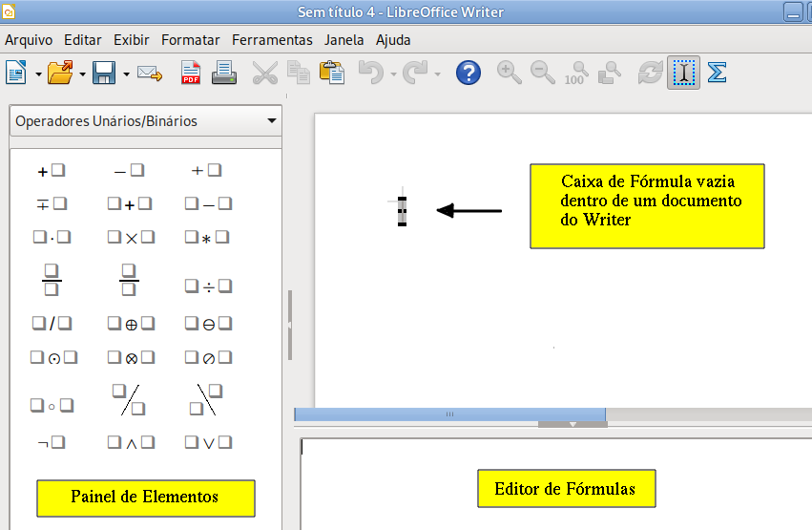
Task: Click the New document icon
Action: [x=16, y=73]
